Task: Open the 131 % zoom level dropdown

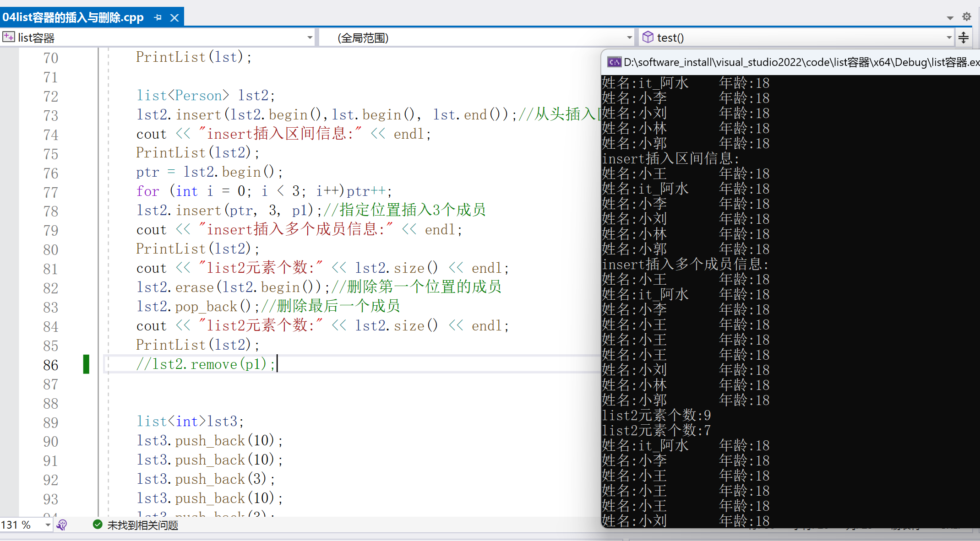Action: pos(48,525)
